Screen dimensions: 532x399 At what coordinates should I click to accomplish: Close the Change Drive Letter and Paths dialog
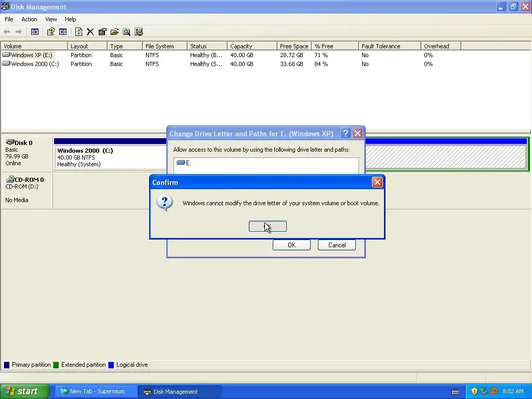[x=357, y=134]
